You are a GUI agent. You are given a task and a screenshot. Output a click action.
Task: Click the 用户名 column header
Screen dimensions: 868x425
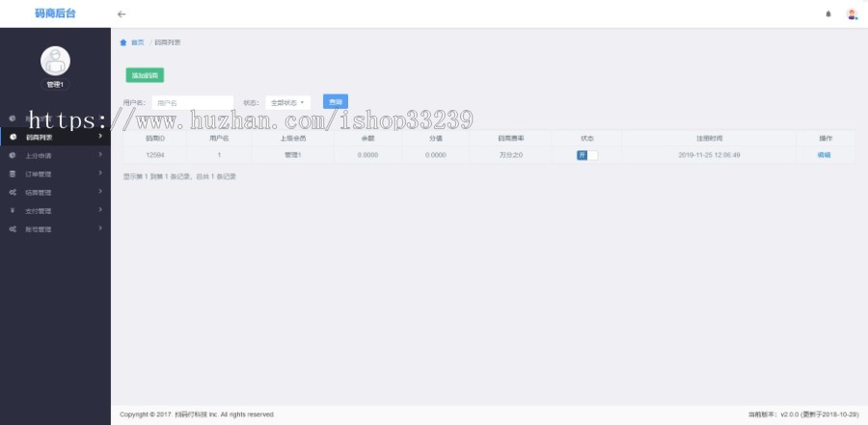(x=219, y=139)
